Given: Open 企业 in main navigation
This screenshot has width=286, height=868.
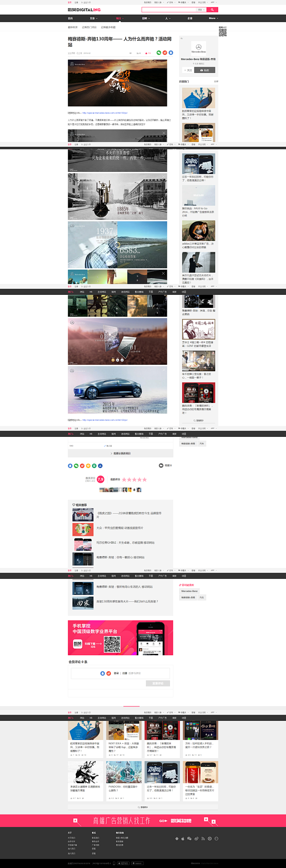Looking at the screenshot, I should [x=190, y=18].
